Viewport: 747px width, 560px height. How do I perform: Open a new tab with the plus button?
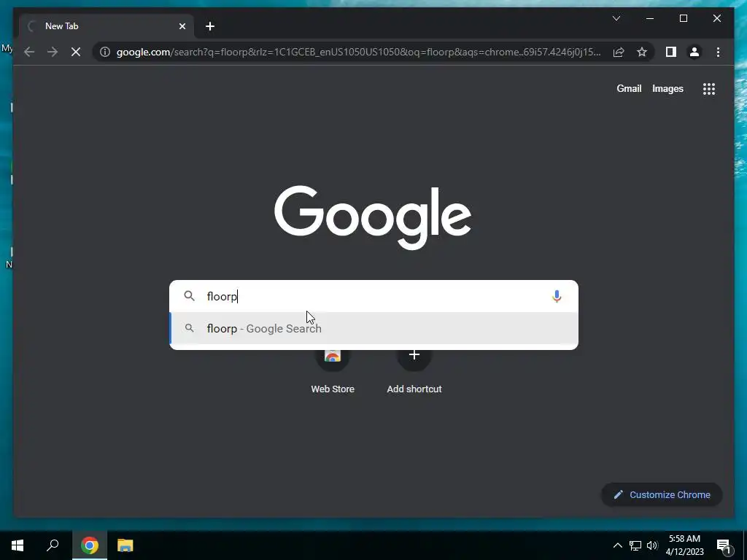210,26
